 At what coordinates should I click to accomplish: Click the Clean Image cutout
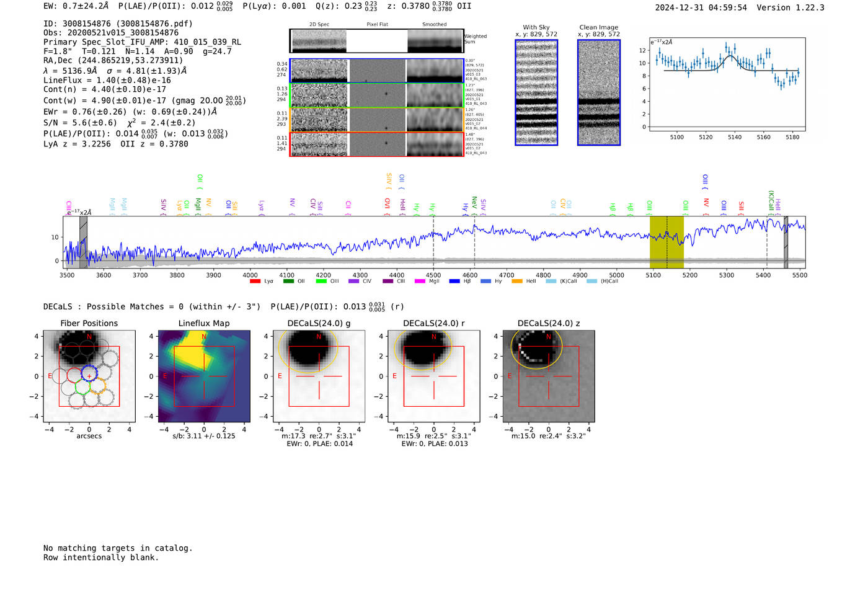coord(599,92)
